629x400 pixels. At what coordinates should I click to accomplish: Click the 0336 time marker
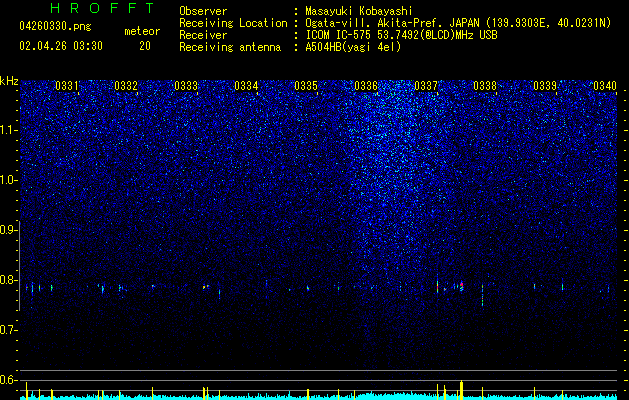(366, 86)
